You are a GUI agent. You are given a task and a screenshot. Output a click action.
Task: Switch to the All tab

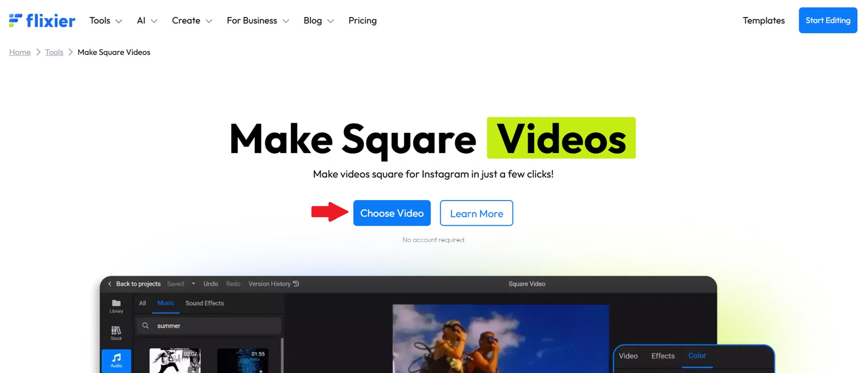pyautogui.click(x=143, y=303)
